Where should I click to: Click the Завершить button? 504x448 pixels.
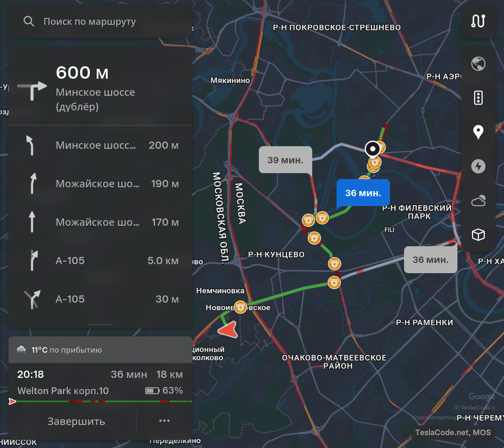click(76, 421)
